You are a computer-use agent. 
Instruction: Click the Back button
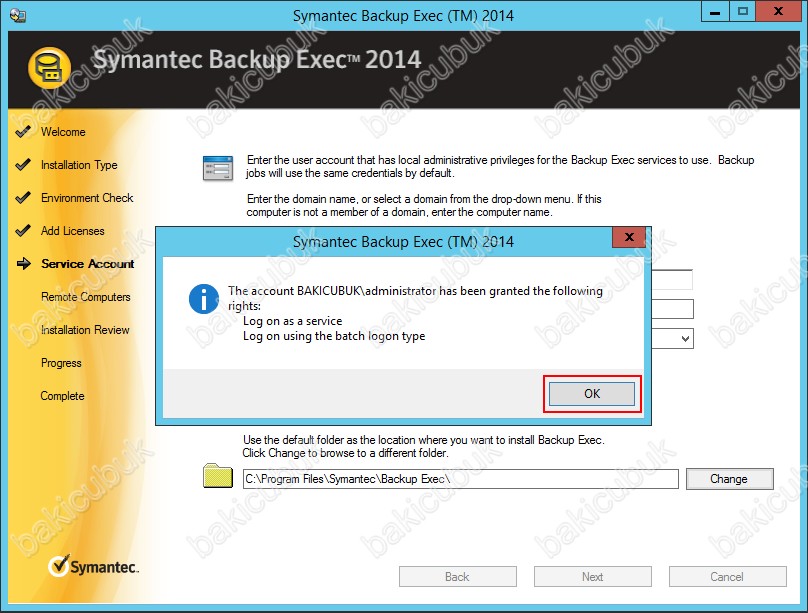(458, 576)
